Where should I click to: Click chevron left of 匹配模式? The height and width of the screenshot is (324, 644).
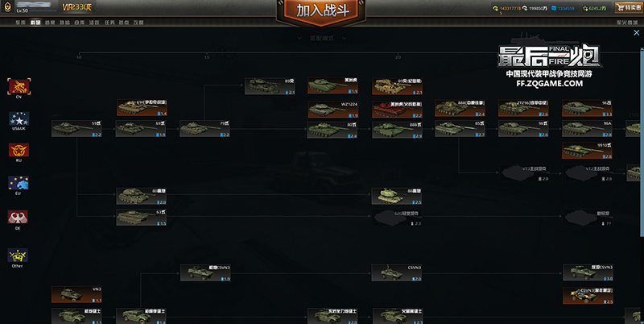(299, 38)
